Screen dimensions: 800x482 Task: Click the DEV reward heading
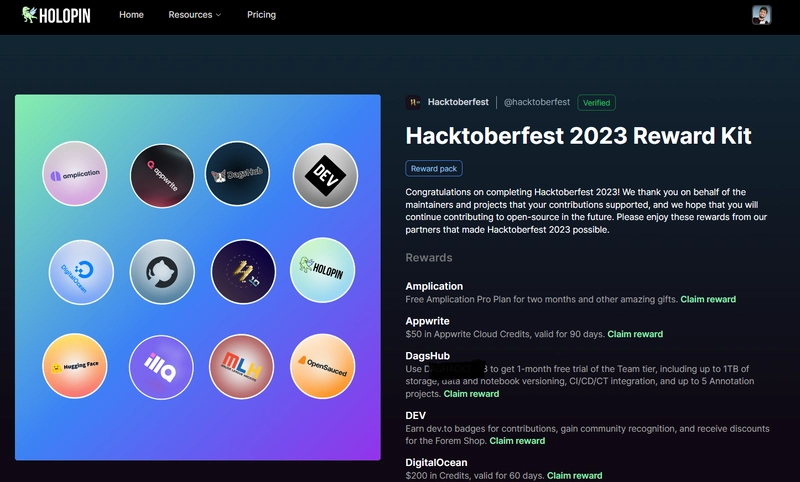pos(415,415)
